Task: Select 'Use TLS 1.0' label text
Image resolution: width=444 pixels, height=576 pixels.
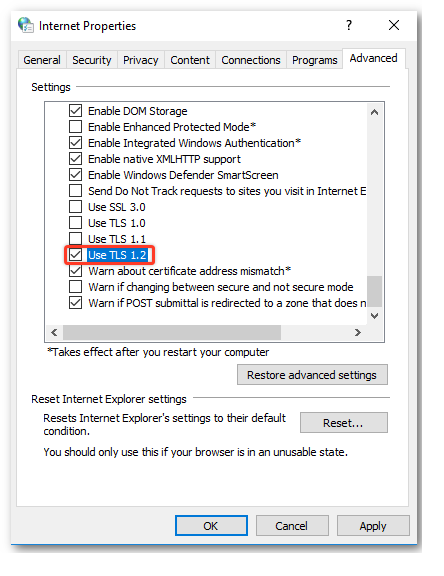Action: [117, 223]
